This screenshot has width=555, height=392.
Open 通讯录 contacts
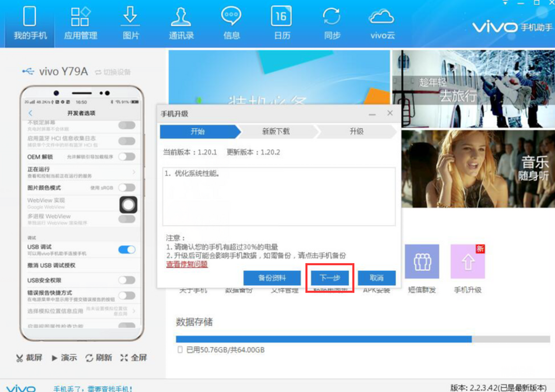[181, 23]
